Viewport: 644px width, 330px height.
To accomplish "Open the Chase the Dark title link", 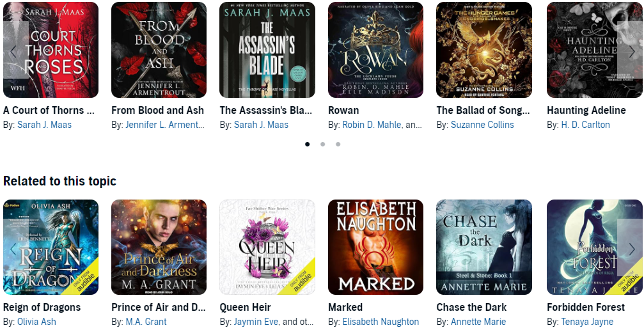I will tap(471, 307).
